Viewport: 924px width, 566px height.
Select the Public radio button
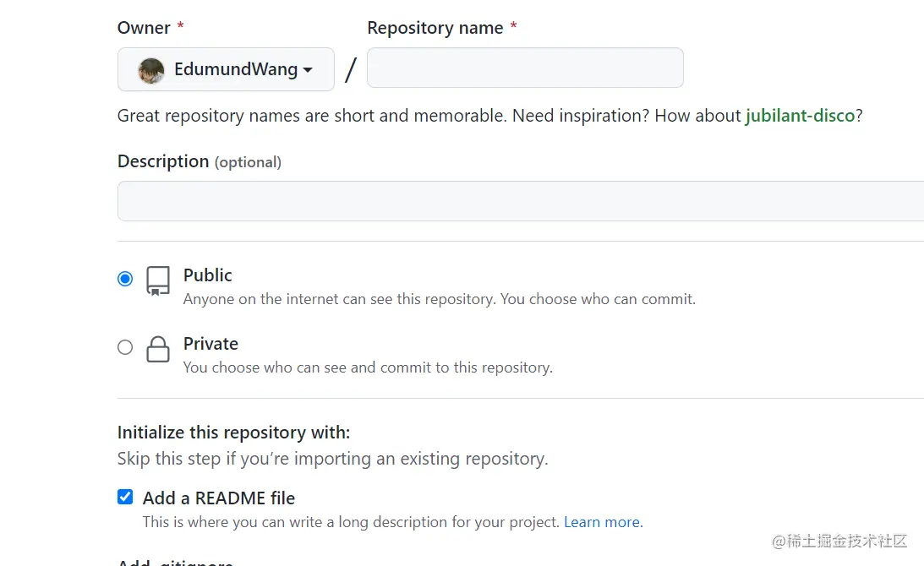point(125,279)
